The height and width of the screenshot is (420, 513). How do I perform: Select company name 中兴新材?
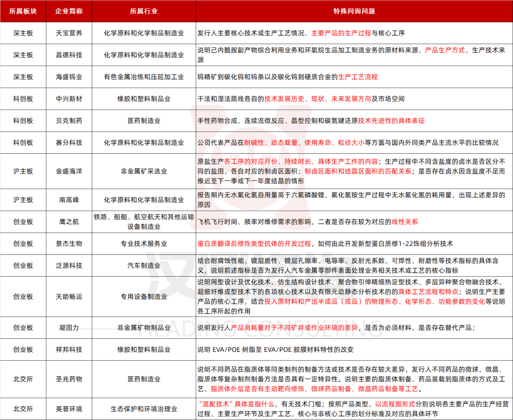click(69, 99)
